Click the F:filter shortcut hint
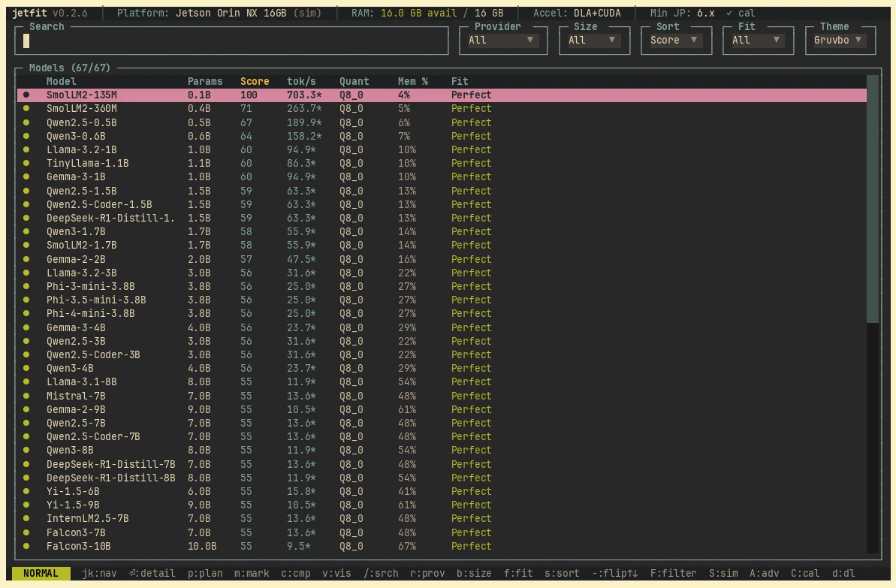 tap(674, 573)
